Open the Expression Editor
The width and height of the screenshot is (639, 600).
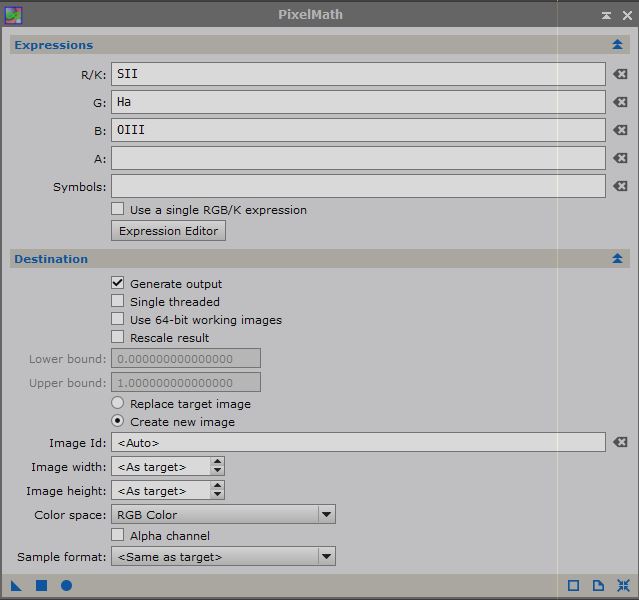click(168, 231)
